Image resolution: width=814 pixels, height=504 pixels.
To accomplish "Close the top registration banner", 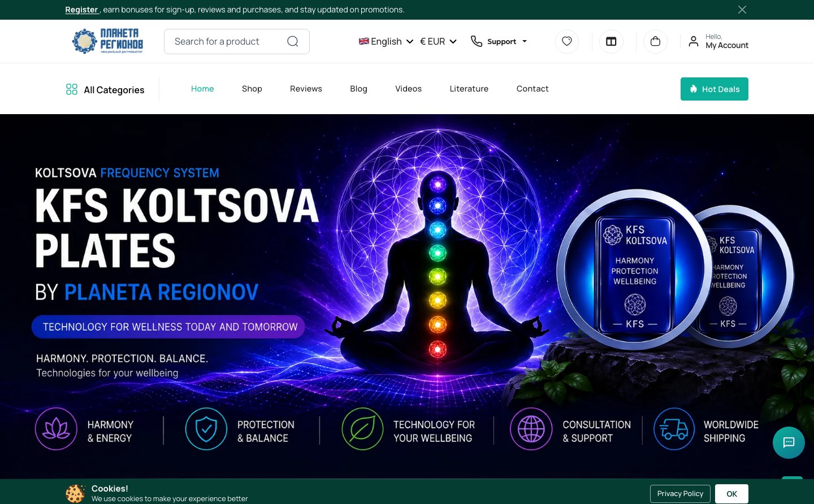I will pos(742,10).
